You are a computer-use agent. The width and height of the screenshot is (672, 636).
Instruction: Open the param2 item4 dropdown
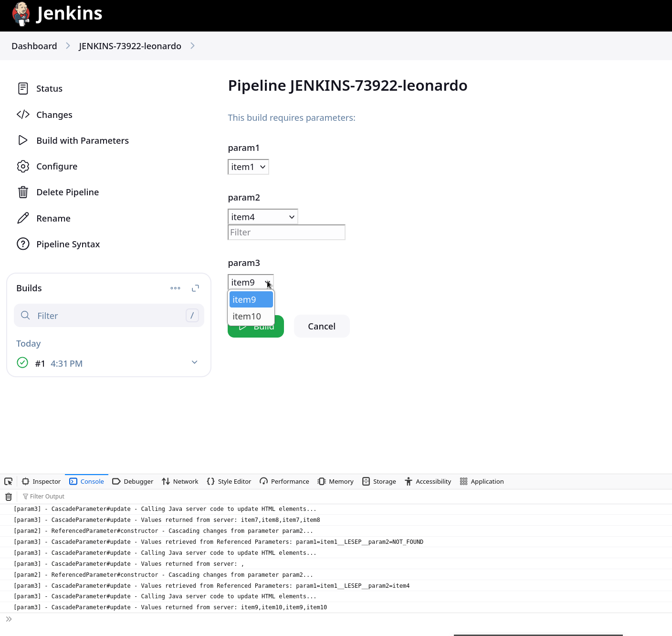(262, 217)
